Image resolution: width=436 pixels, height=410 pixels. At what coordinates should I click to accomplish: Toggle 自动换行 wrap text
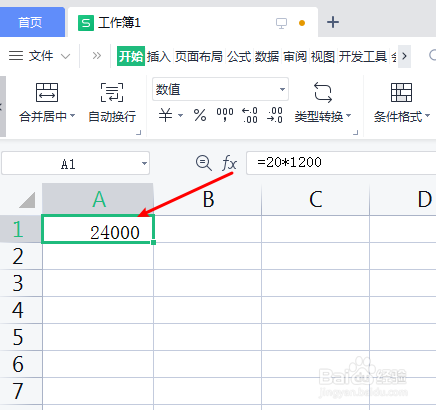pos(112,103)
